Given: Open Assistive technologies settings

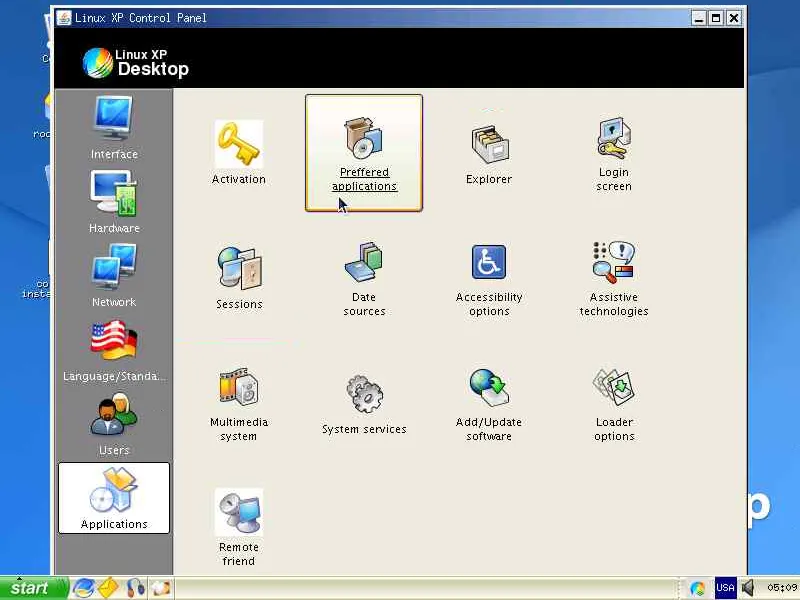Looking at the screenshot, I should 614,278.
